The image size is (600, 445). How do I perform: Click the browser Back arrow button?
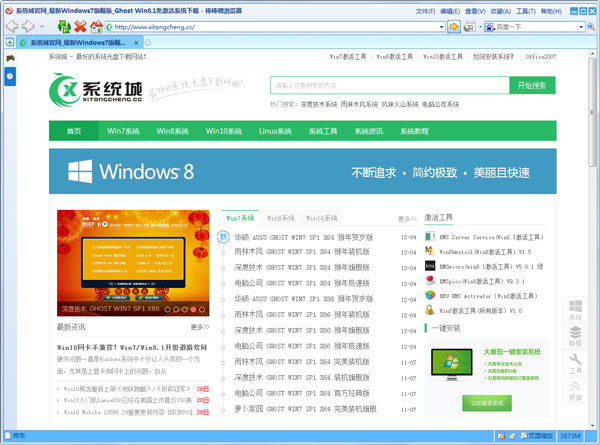[x=12, y=26]
